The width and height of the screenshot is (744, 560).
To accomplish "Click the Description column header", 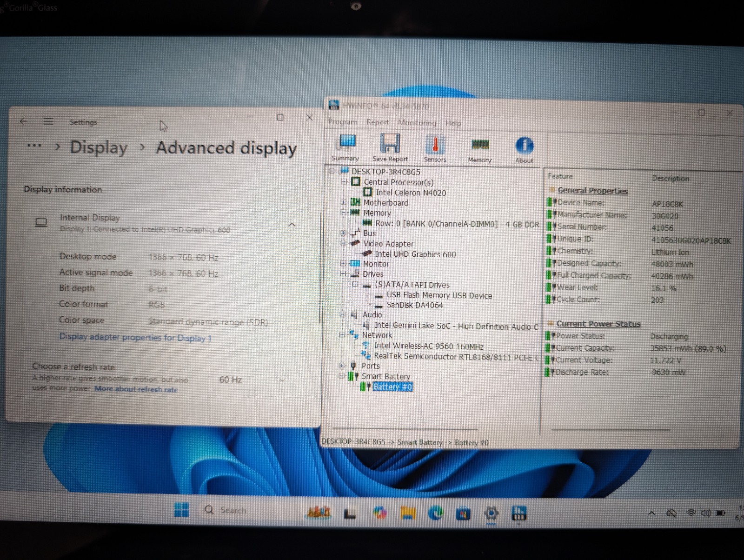I will click(x=671, y=179).
